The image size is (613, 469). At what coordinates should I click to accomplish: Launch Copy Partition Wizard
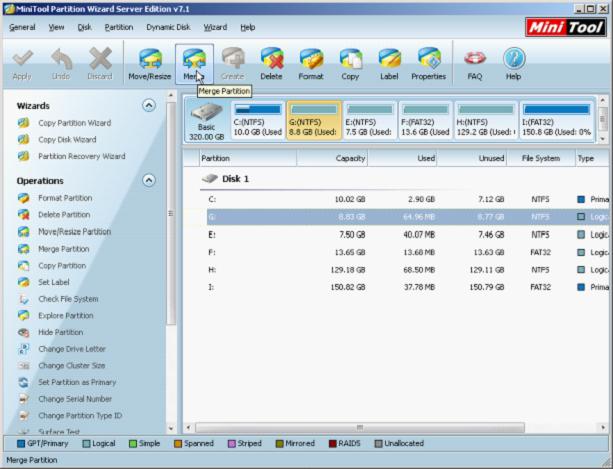pyautogui.click(x=74, y=123)
